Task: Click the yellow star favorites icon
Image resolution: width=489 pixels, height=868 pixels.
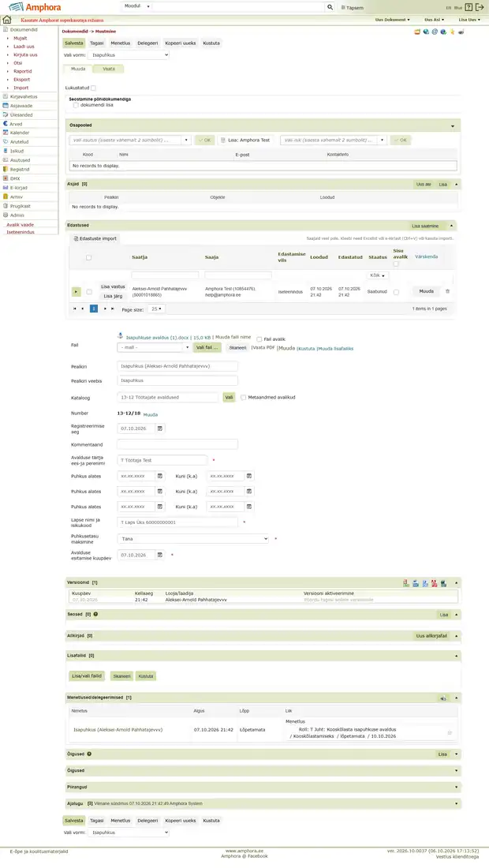Action: [452, 32]
